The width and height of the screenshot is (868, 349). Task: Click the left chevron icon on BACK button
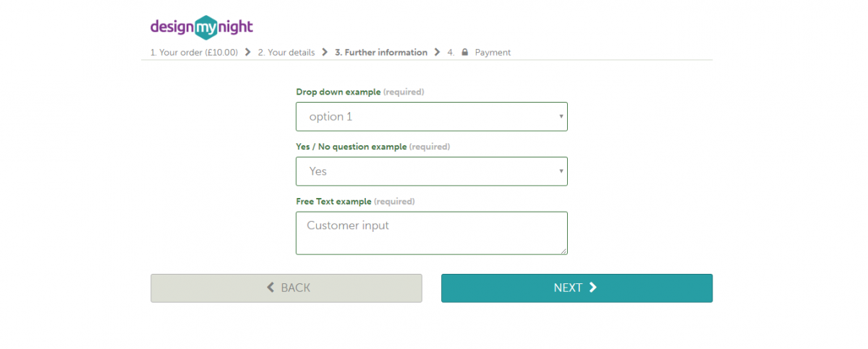coord(271,288)
